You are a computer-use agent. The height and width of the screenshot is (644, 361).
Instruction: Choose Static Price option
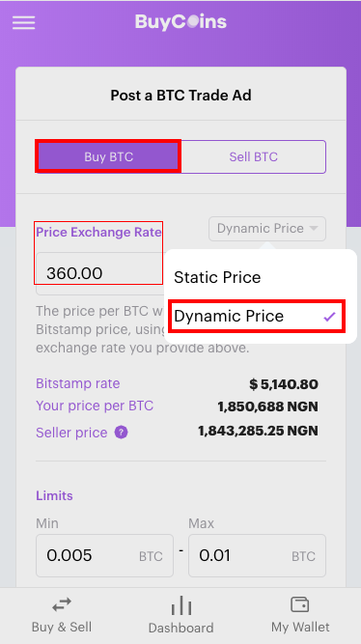click(x=261, y=278)
